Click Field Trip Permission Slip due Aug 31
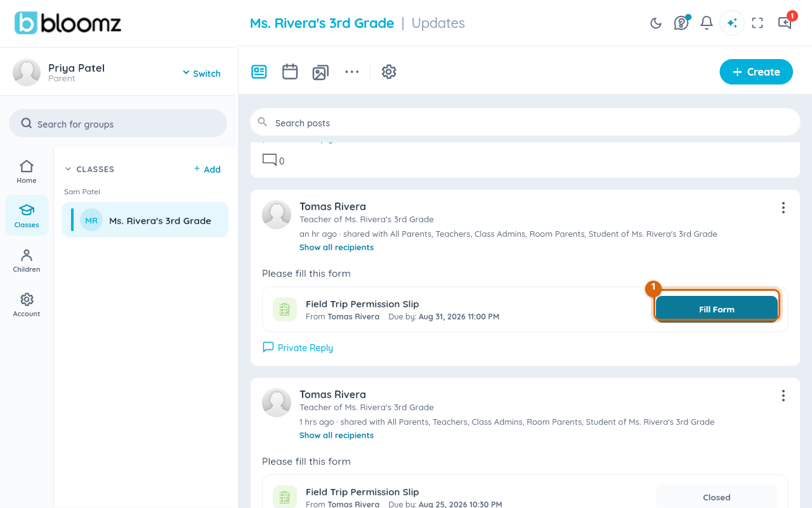 pyautogui.click(x=362, y=304)
